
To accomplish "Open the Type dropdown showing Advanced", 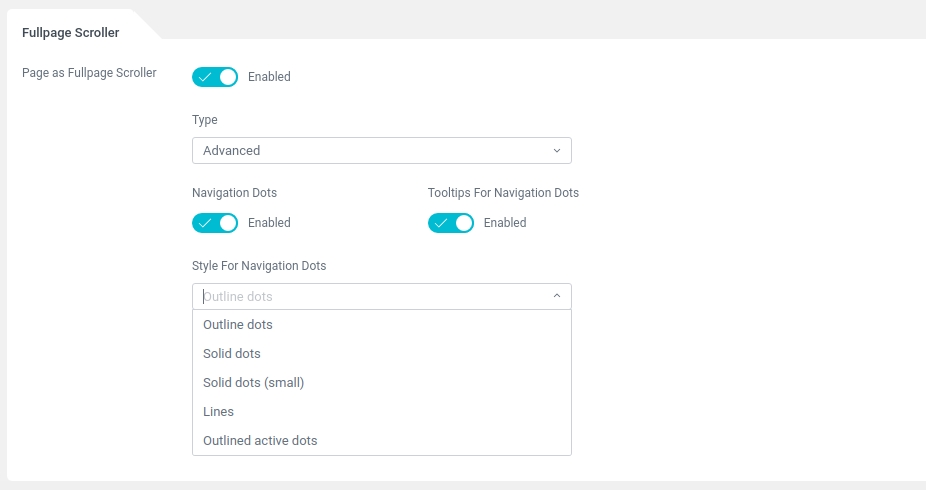I will pyautogui.click(x=381, y=151).
